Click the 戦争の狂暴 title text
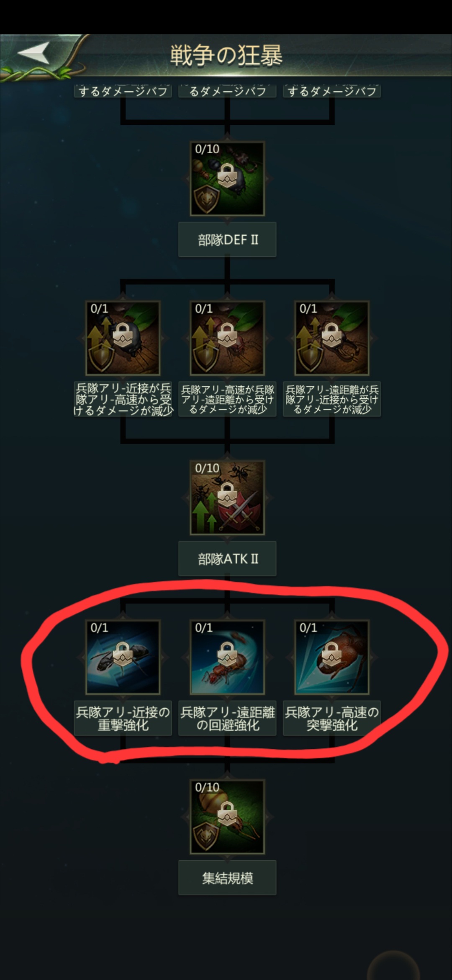 tap(226, 55)
